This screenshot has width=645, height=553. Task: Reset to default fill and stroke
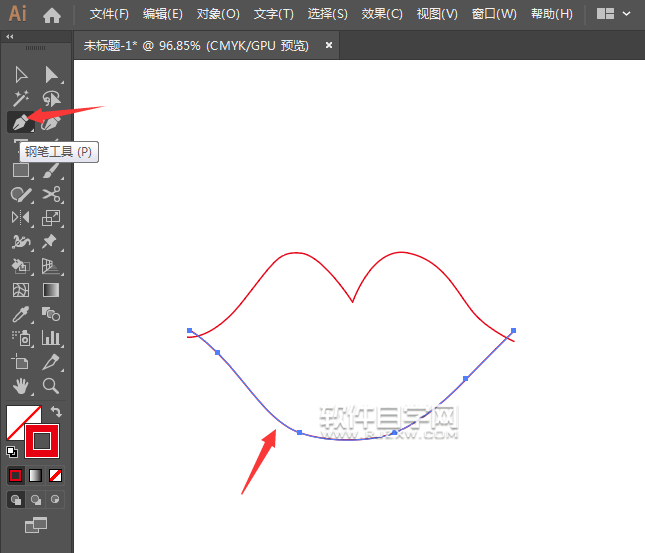point(11,451)
